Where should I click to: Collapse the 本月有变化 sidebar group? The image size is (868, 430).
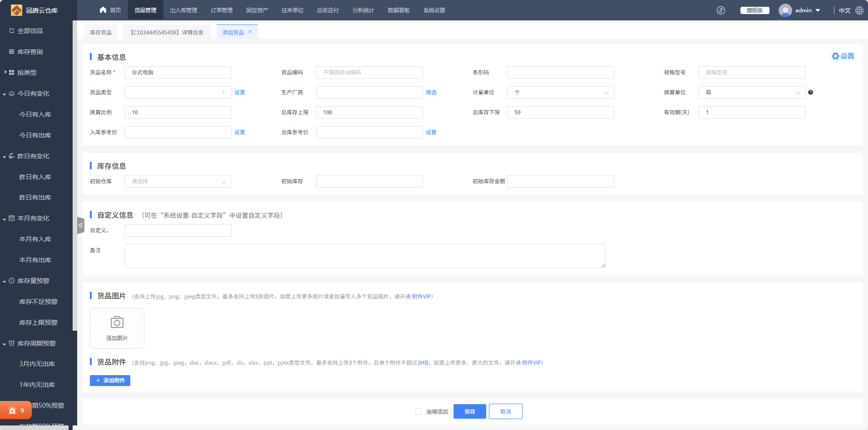click(x=5, y=219)
